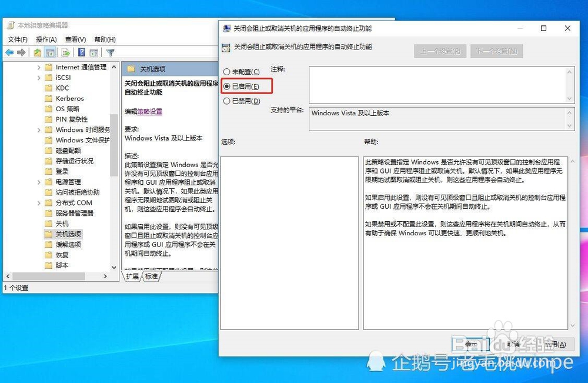
Task: Click the folder icon beside PIN 复杂性
Action: 48,119
